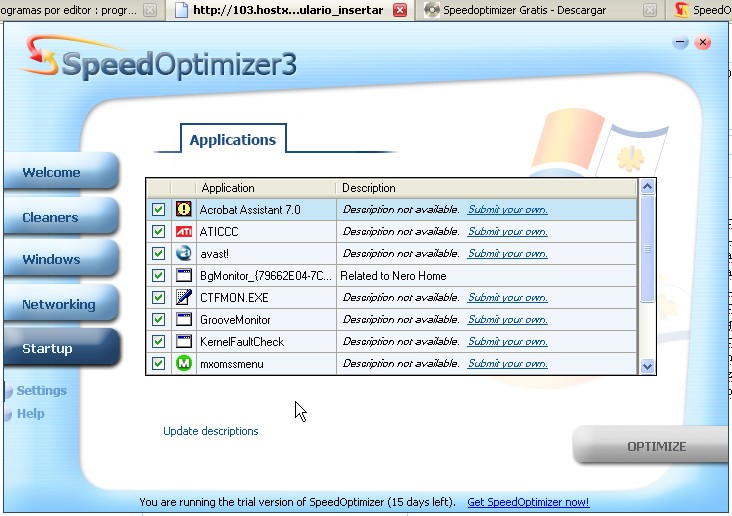Open the Windows section
The height and width of the screenshot is (516, 732).
(61, 259)
